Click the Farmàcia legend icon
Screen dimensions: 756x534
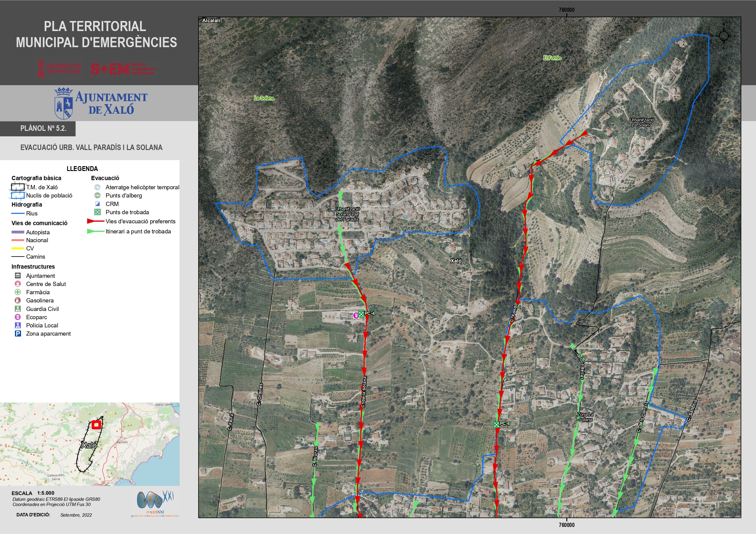click(18, 292)
